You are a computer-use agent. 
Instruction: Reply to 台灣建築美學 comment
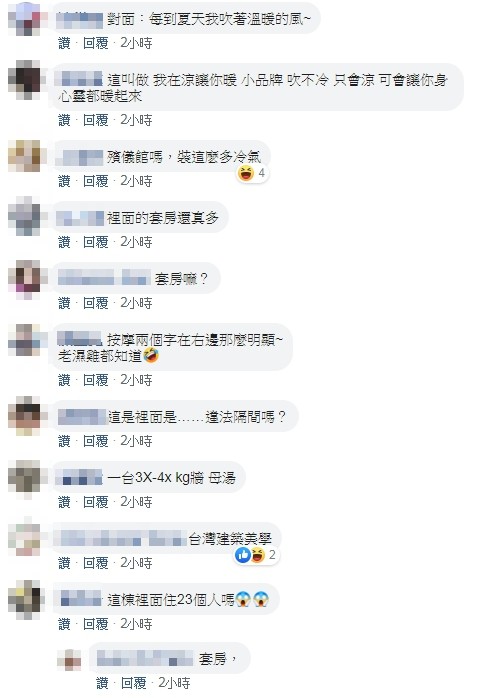[96, 563]
